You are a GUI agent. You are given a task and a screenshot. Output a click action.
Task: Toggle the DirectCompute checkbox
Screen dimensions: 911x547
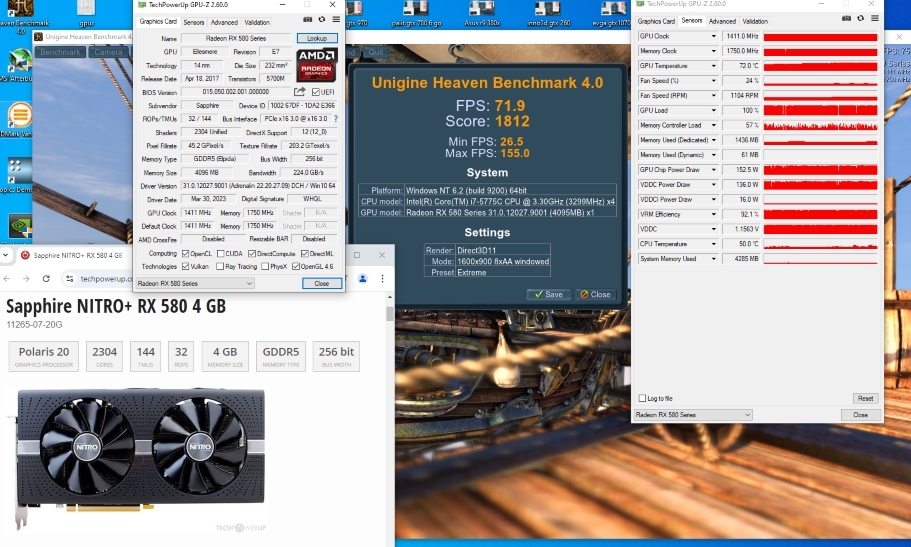point(252,253)
